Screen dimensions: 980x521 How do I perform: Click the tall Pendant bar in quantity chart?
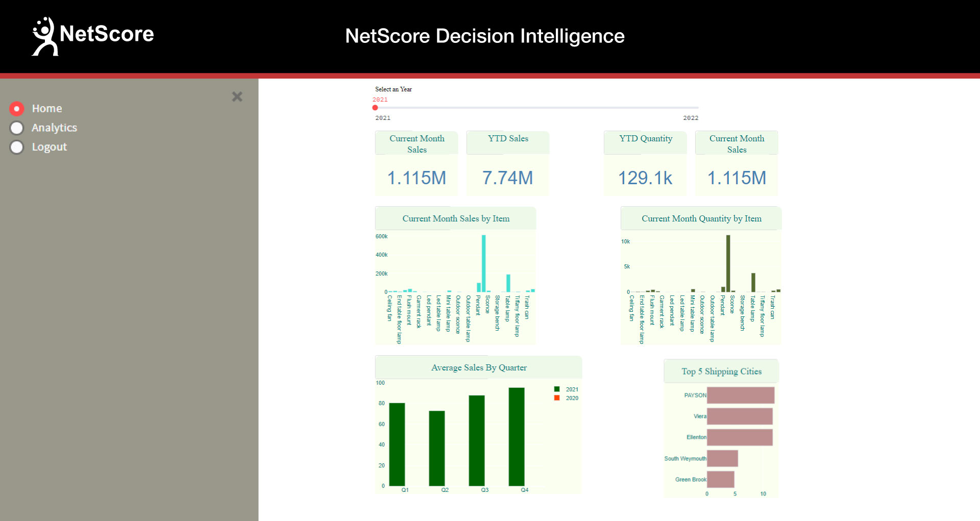tap(728, 263)
